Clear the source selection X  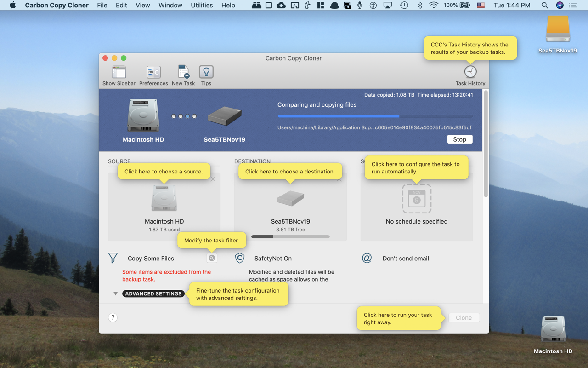[x=213, y=179]
